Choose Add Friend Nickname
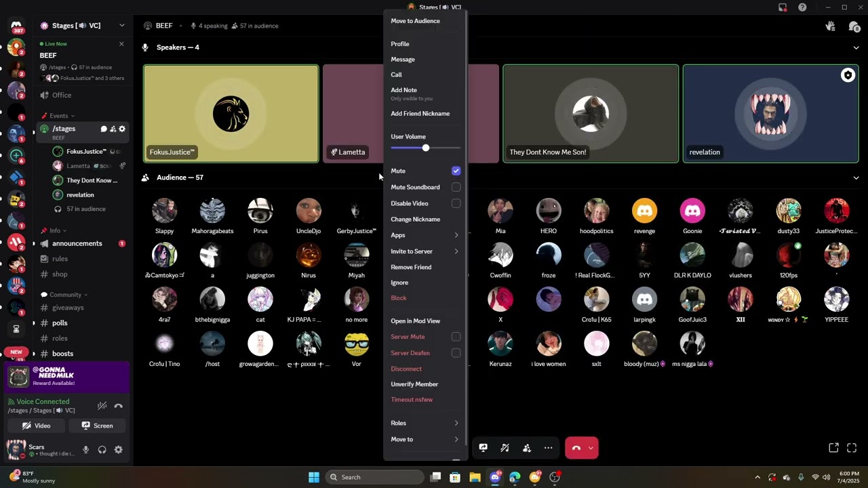Screen dimensions: 868x488 [420, 114]
